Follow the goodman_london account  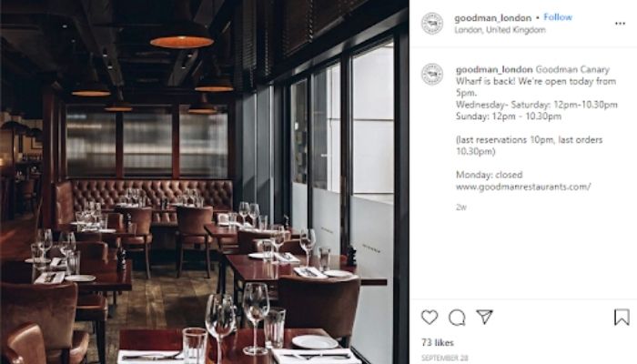click(557, 17)
